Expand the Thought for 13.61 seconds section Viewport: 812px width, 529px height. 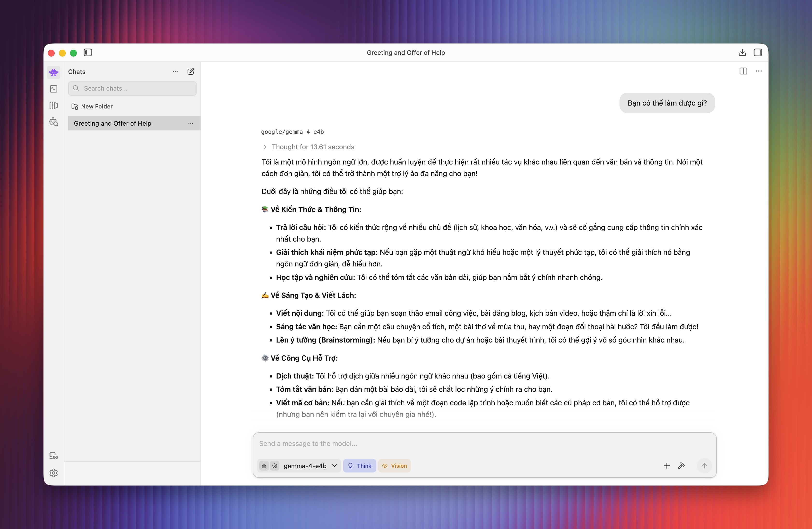coord(308,147)
